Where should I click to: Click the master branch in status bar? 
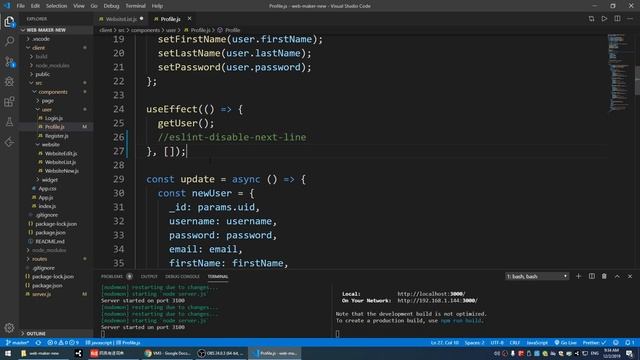[18, 342]
